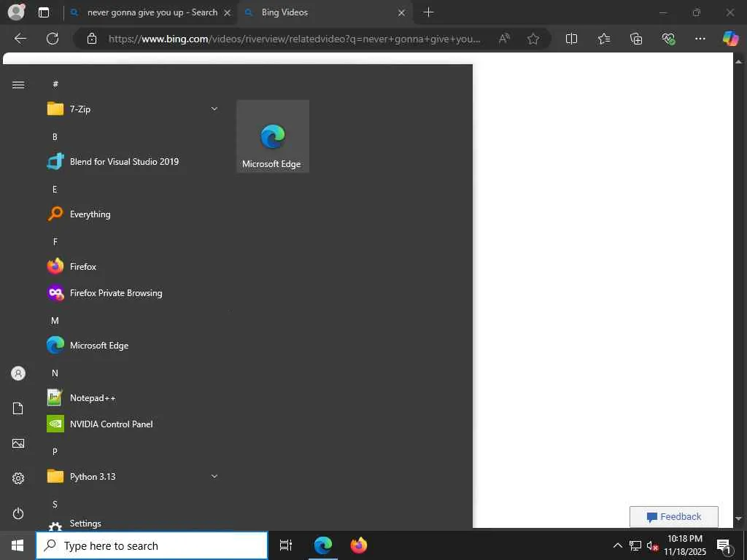Jump to letter M header in app list
This screenshot has width=747, height=560.
(55, 321)
